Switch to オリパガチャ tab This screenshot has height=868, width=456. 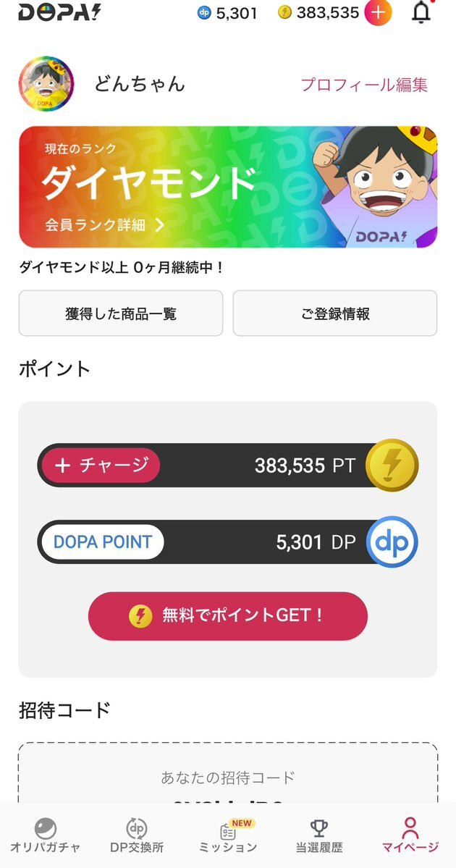45,835
